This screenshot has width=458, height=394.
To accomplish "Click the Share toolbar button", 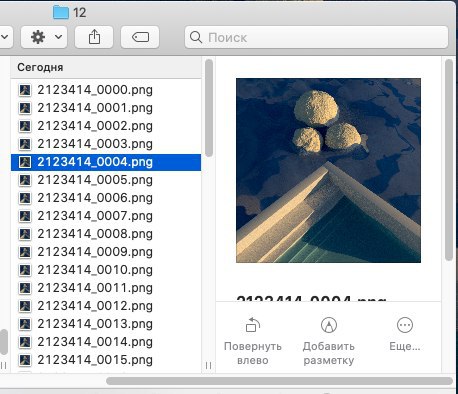I will pos(94,37).
